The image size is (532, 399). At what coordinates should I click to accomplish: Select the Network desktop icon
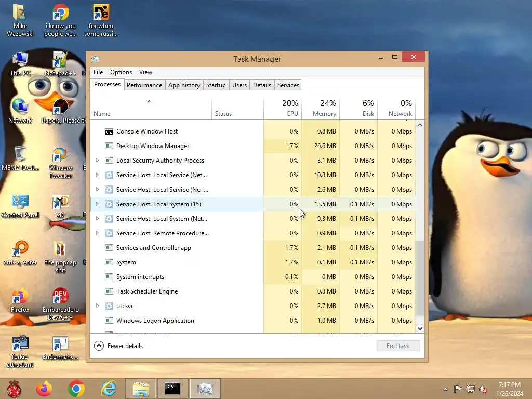[x=20, y=111]
